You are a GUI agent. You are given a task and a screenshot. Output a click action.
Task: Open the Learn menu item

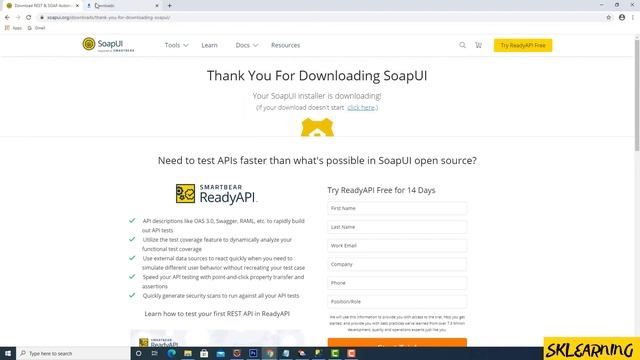209,45
